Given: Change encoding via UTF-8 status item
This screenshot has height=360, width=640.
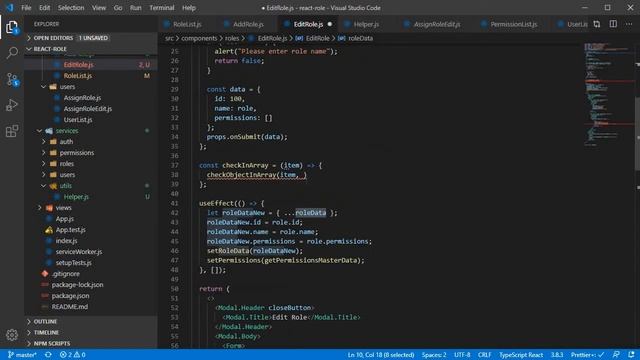Looking at the screenshot, I should point(462,355).
